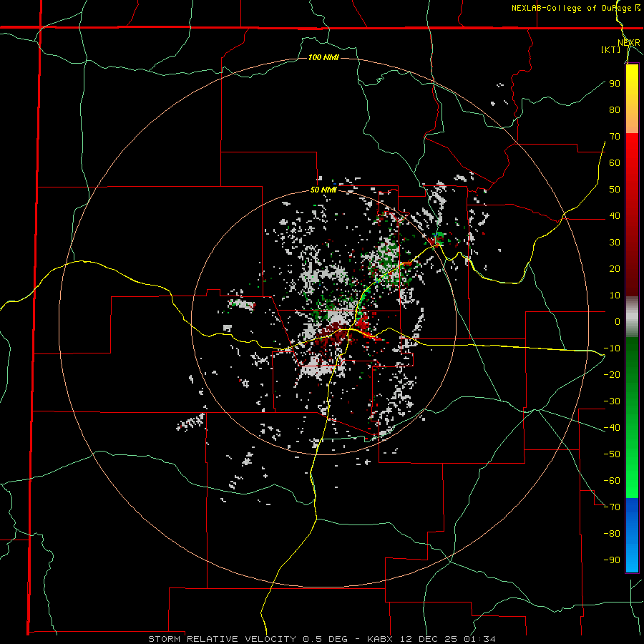Screen dimensions: 644x644
Task: Click the 80 value on velocity scale
Action: click(x=615, y=110)
